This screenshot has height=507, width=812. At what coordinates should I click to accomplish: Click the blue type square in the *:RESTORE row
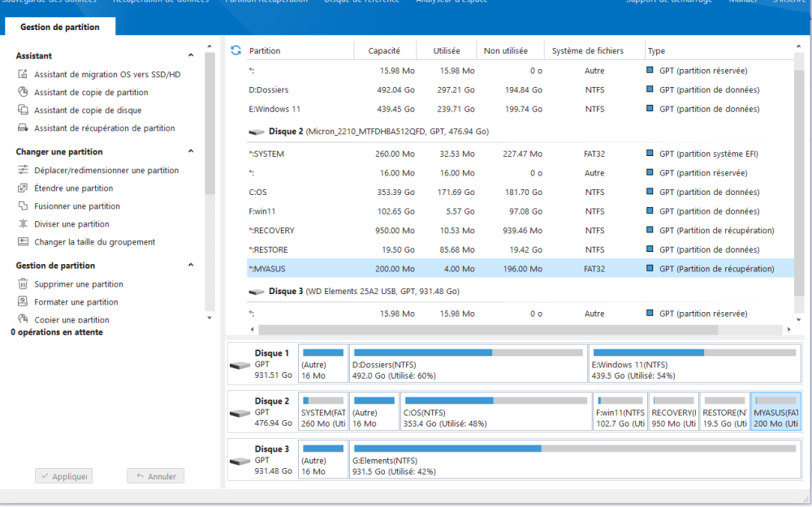pos(650,249)
